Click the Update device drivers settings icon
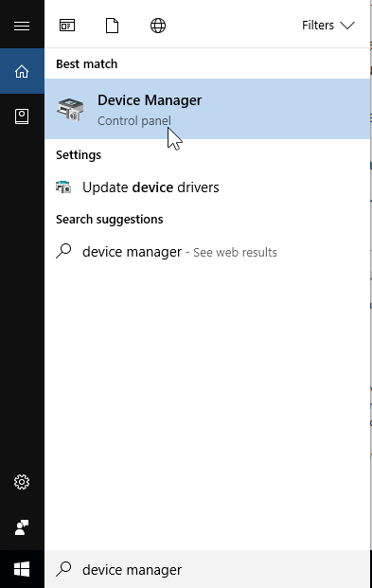The image size is (372, 588). pyautogui.click(x=63, y=187)
